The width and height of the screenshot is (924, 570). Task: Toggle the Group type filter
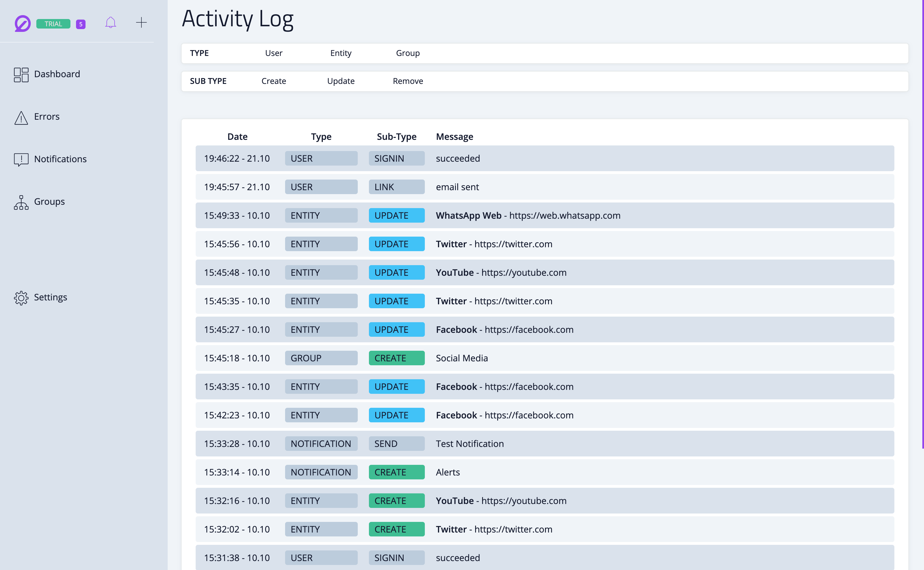(407, 53)
